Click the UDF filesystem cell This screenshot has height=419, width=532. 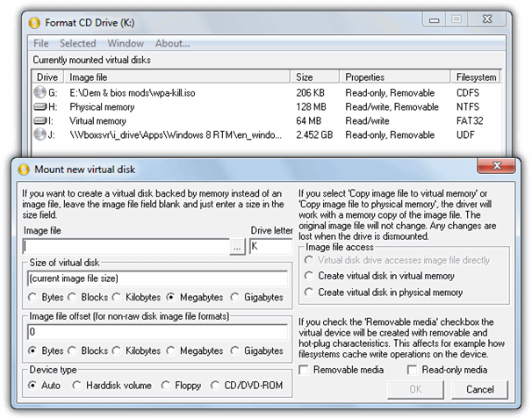coord(465,134)
